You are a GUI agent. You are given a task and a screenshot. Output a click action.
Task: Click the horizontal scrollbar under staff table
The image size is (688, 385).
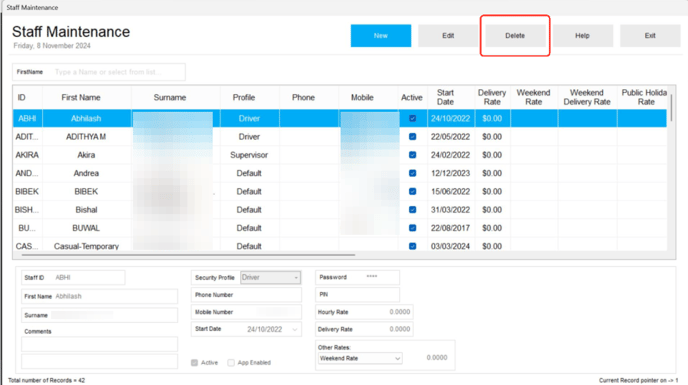pyautogui.click(x=189, y=254)
